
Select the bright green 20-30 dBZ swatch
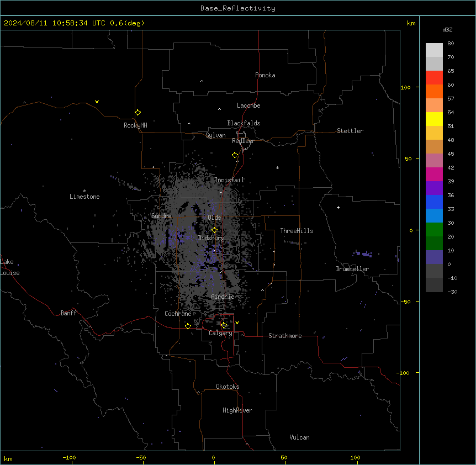434,230
